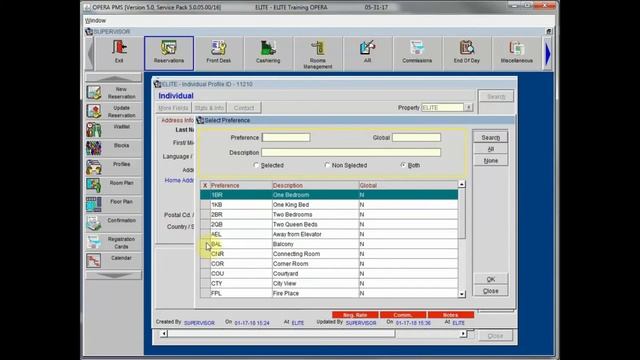Screen dimensions: 640x360
Task: Open Room Plan in the sidebar
Action: pyautogui.click(x=113, y=186)
